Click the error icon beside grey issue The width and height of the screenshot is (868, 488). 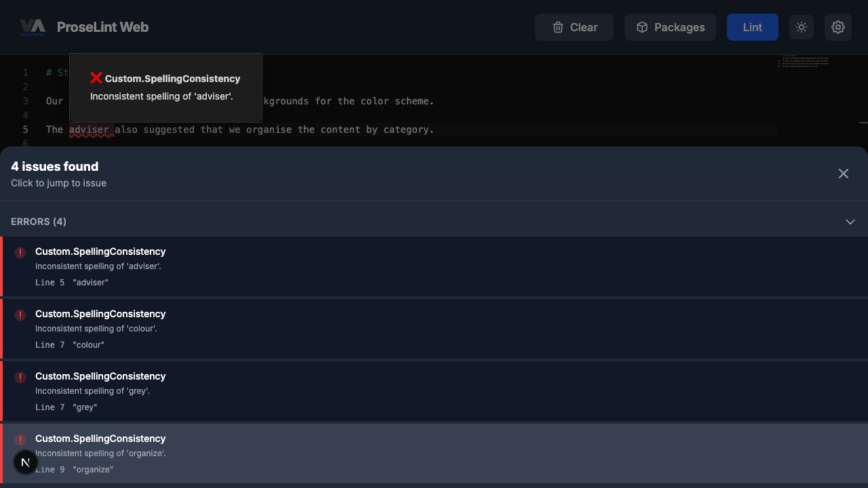point(20,378)
